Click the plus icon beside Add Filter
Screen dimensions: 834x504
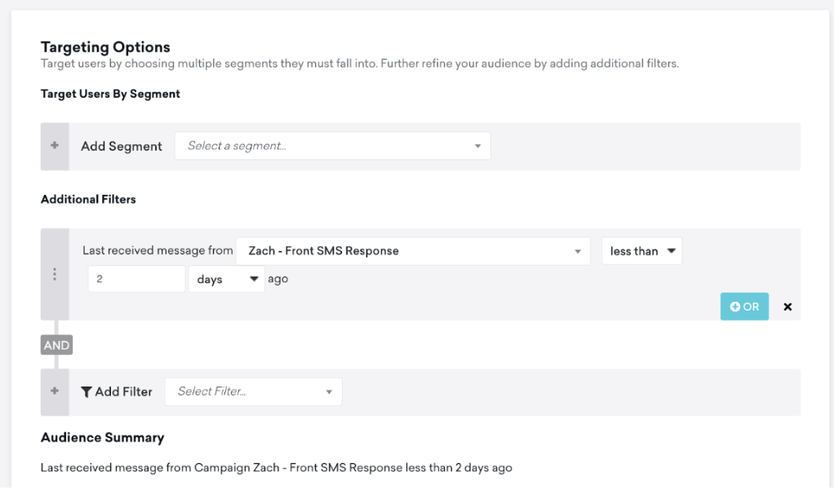coord(55,391)
